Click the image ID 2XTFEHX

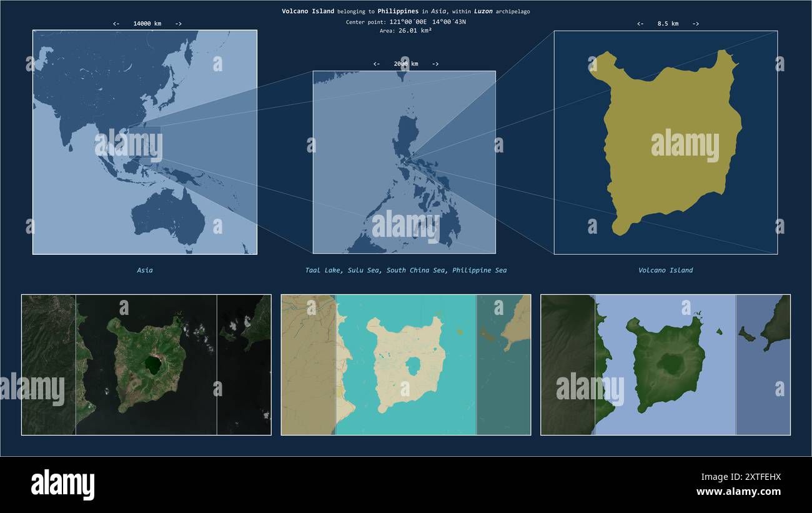click(746, 477)
